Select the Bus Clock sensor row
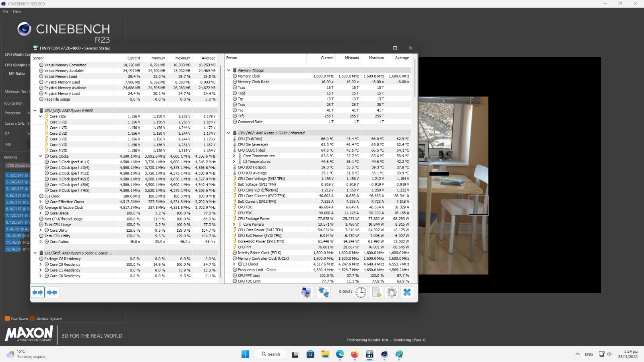Image resolution: width=644 pixels, height=362 pixels. click(x=125, y=196)
